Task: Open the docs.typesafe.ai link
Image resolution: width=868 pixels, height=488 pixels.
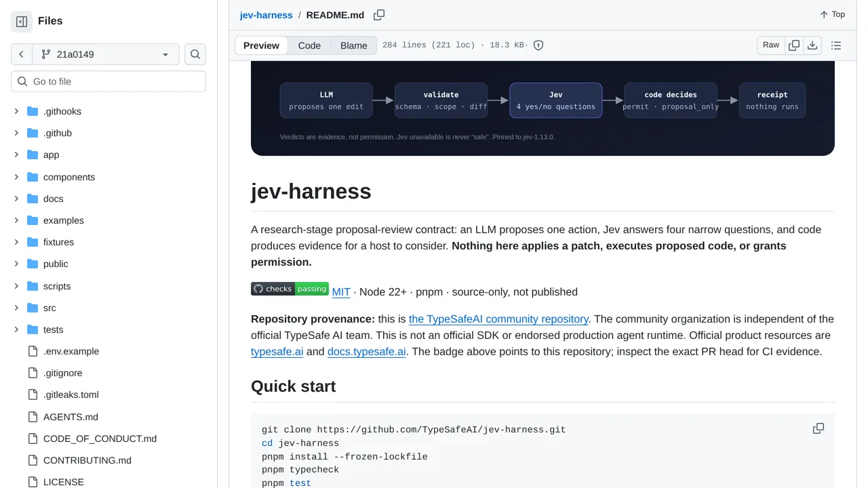Action: 367,352
